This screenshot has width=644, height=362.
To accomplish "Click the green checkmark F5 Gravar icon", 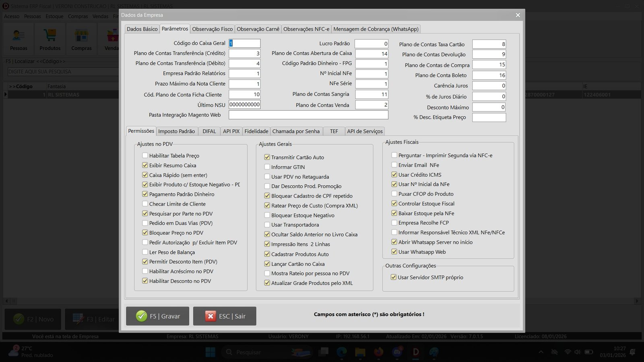I will 141,316.
